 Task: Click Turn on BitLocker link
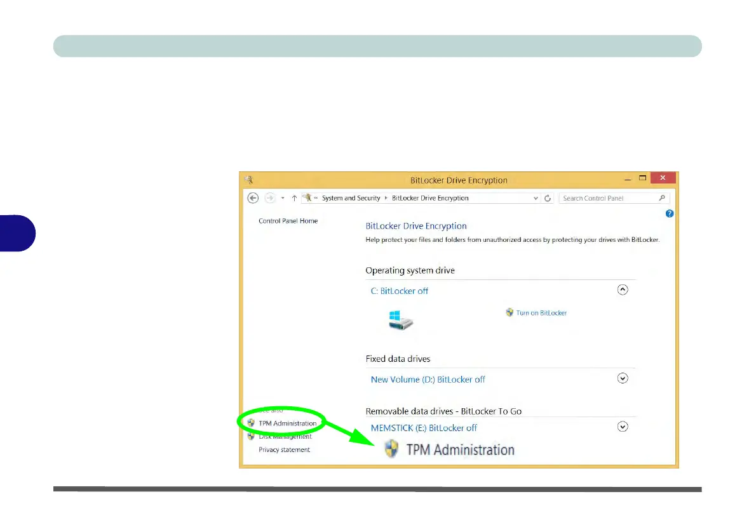point(541,313)
